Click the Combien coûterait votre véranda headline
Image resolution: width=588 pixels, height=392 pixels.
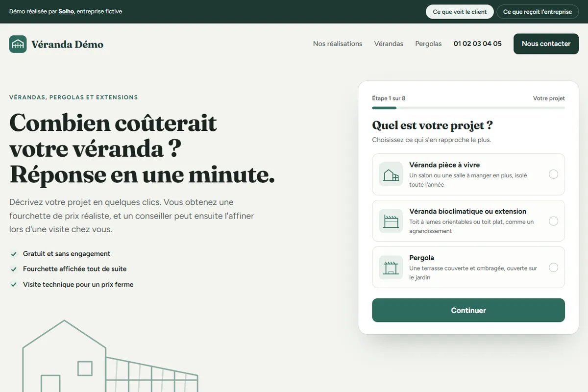pyautogui.click(x=142, y=148)
